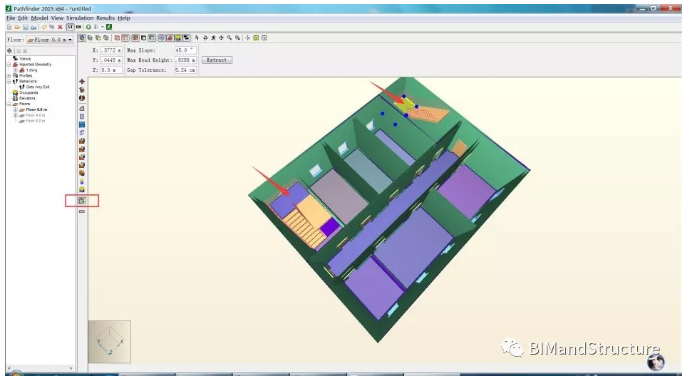Open the File menu
Image resolution: width=690 pixels, height=379 pixels.
coord(11,18)
